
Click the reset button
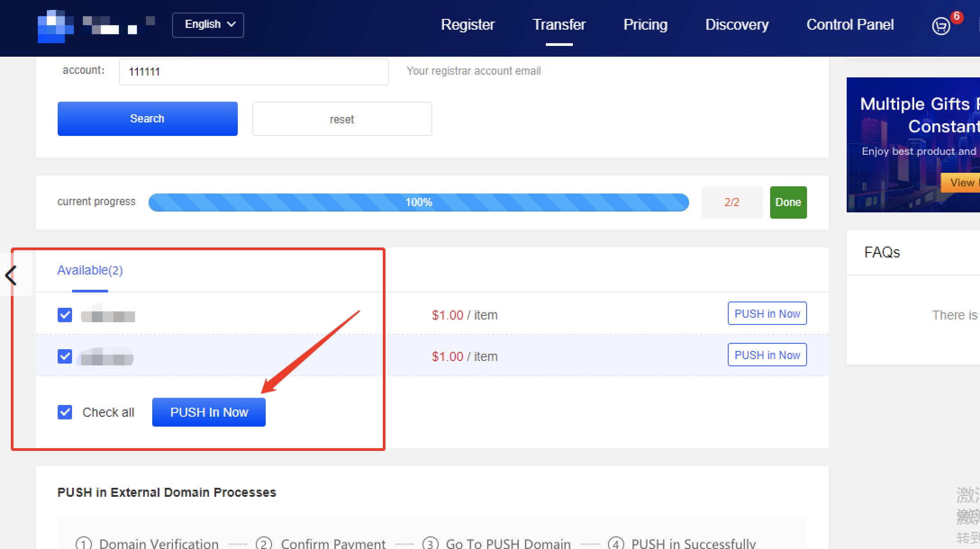342,119
